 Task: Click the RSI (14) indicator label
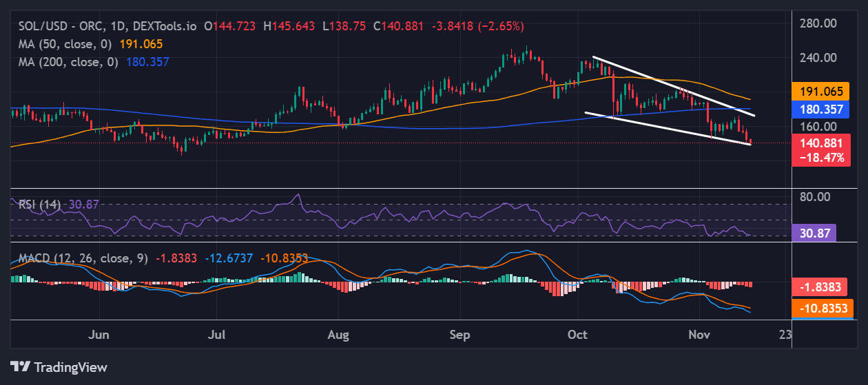[x=39, y=205]
